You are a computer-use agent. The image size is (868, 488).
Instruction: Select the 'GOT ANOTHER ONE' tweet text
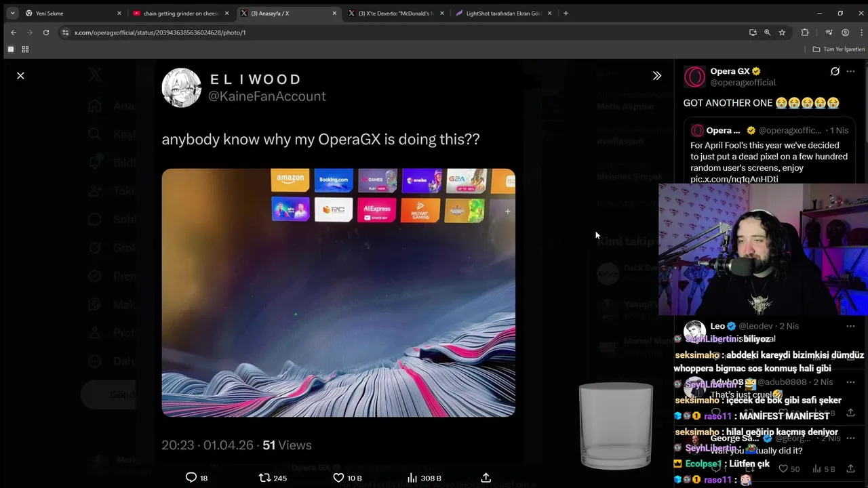(761, 103)
